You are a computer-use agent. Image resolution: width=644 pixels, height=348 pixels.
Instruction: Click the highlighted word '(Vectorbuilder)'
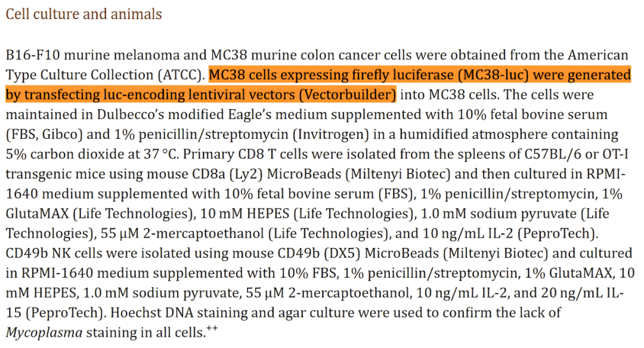[x=348, y=95]
